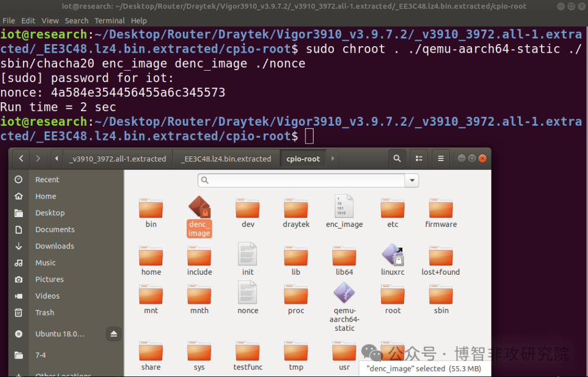Open the root folder
Screen dimensions: 588x377
(393, 295)
